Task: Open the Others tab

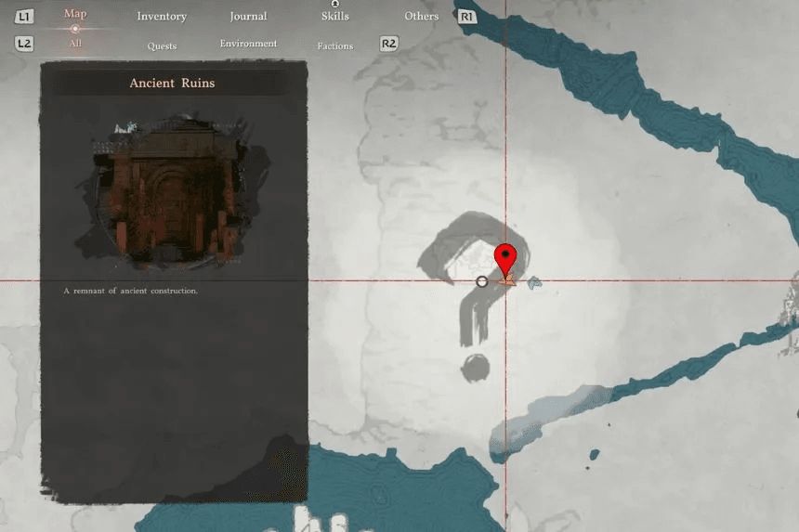Action: coord(421,17)
